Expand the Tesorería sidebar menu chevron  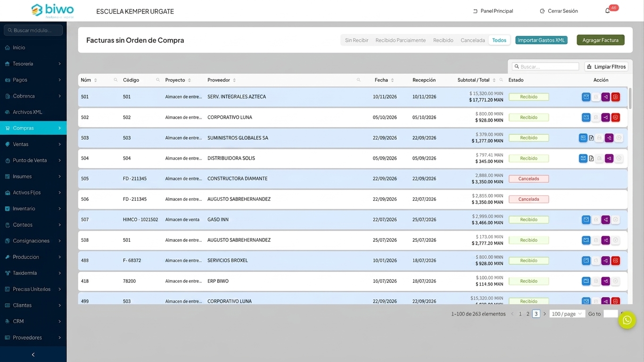(x=59, y=64)
